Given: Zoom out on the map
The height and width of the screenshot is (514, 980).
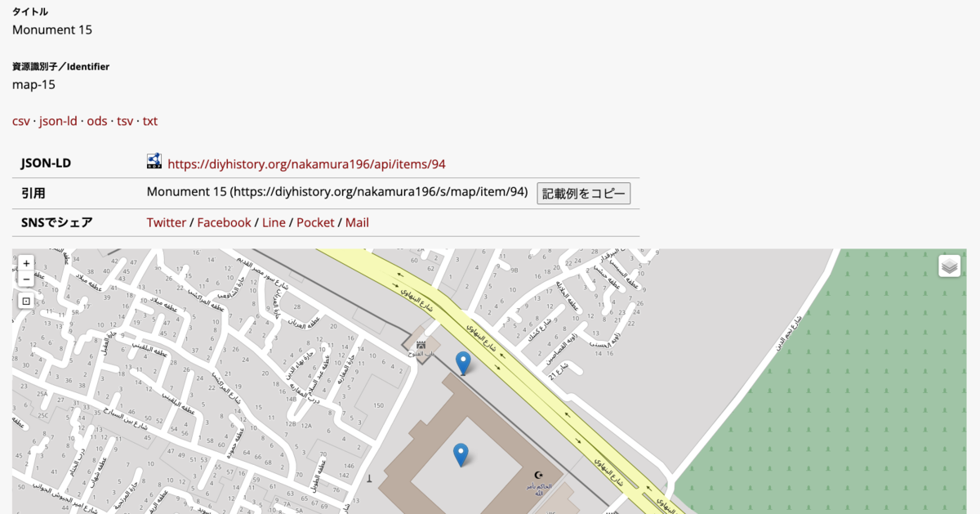Looking at the screenshot, I should 25,279.
